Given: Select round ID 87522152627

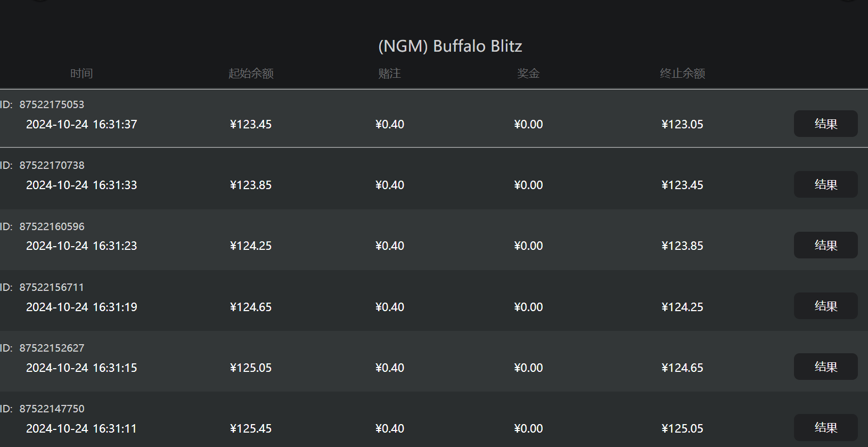Looking at the screenshot, I should tap(52, 348).
